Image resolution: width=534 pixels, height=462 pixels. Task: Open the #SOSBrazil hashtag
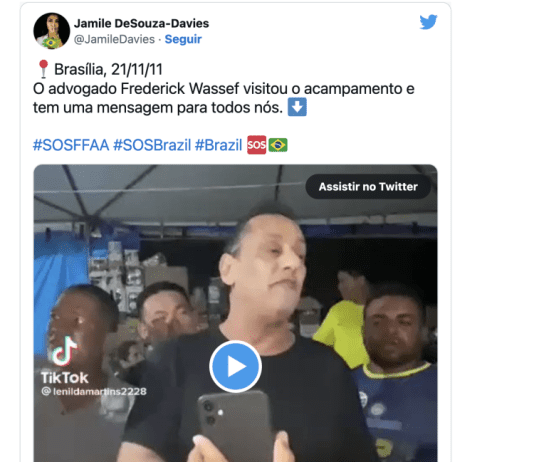pyautogui.click(x=152, y=145)
